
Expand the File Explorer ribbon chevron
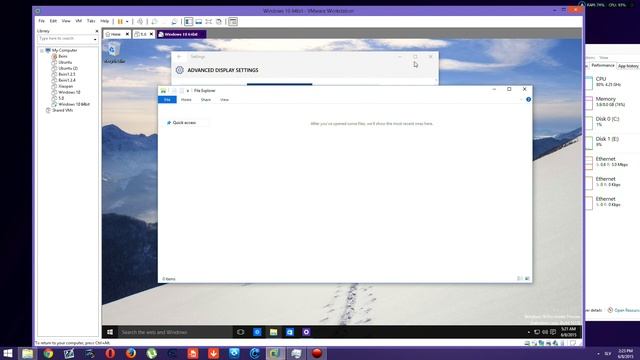521,100
